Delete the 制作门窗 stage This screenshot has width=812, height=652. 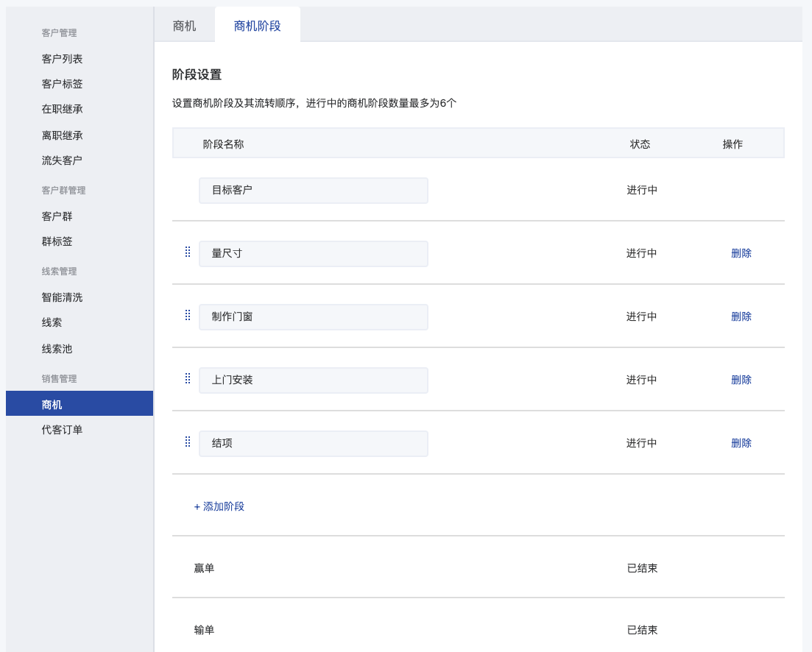tap(741, 316)
